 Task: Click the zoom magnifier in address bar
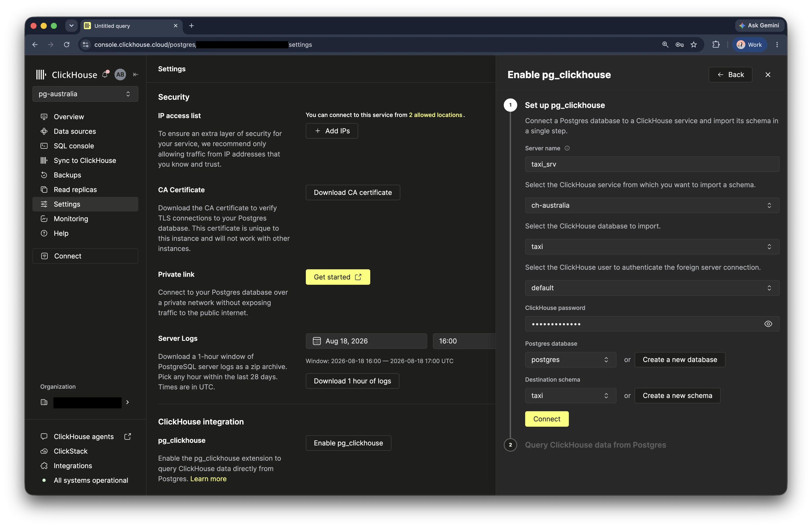click(x=665, y=45)
